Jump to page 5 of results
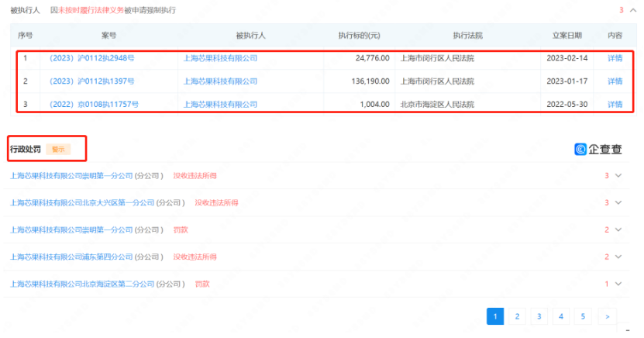The width and height of the screenshot is (644, 338). (x=583, y=316)
